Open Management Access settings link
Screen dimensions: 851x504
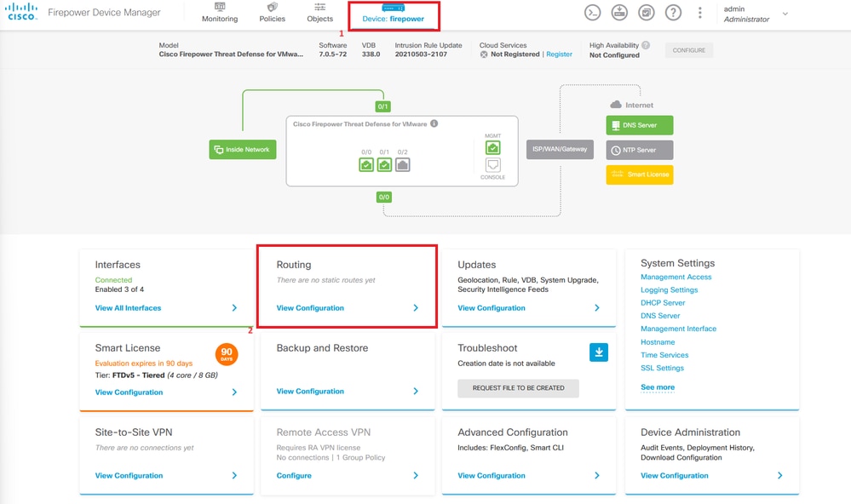point(676,277)
